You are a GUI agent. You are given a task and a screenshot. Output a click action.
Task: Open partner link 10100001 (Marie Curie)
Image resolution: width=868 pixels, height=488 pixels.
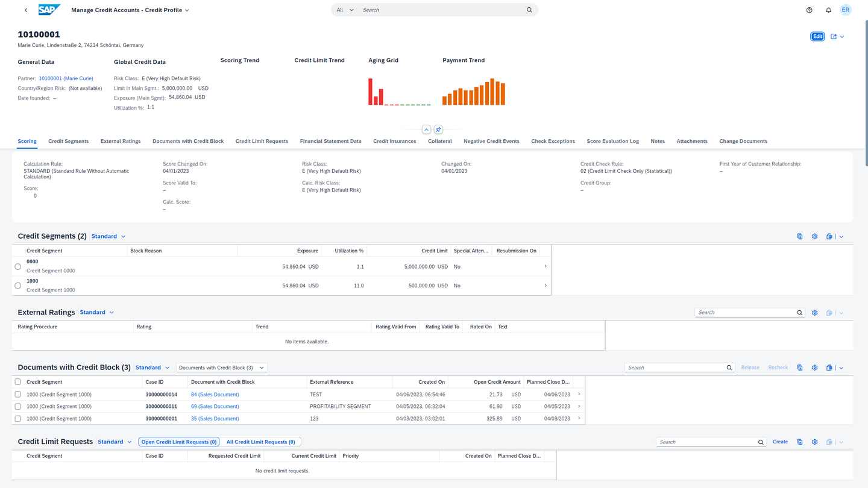[x=66, y=78]
